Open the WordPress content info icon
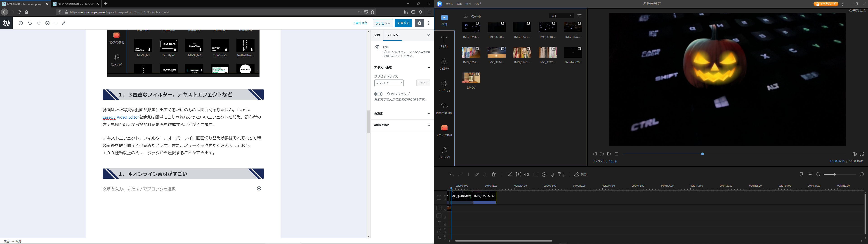Screen dimensions: 868x244 click(x=47, y=23)
